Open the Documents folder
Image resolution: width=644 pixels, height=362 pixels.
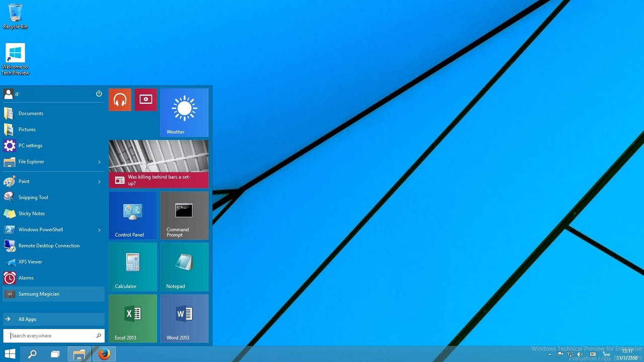coord(53,113)
